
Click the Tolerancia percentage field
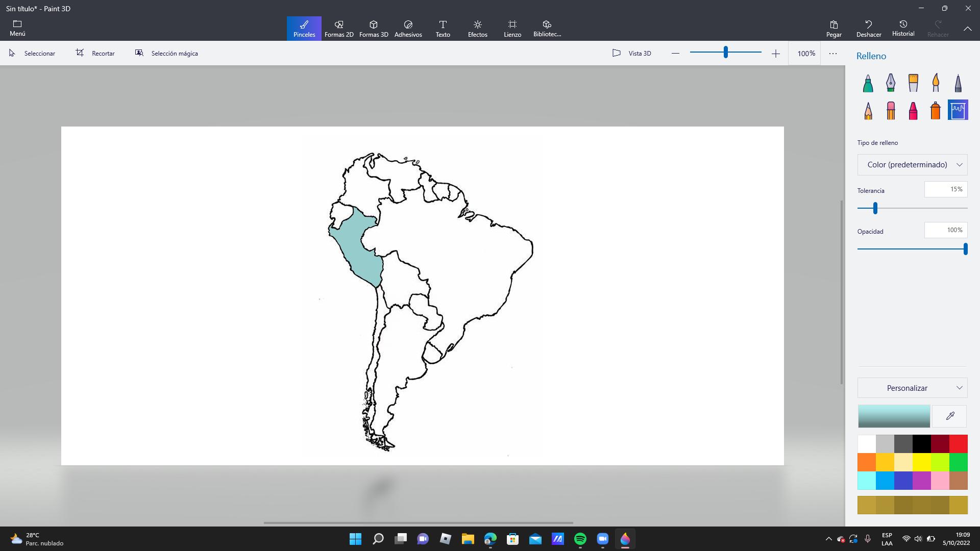945,189
